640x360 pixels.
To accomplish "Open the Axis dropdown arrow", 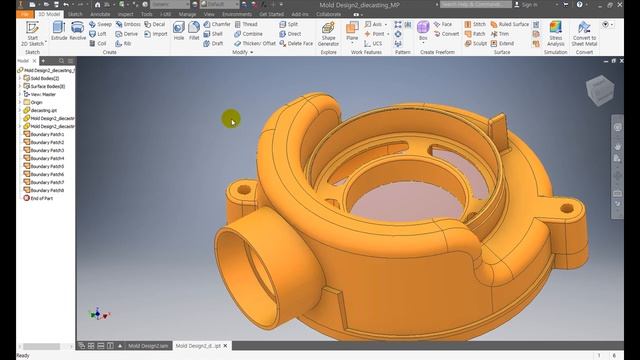I will pos(386,24).
